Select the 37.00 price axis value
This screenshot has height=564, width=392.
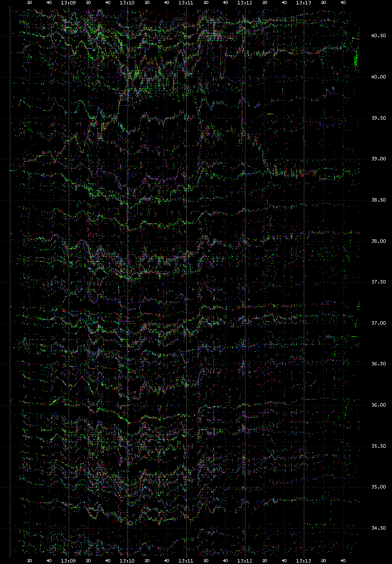click(378, 323)
